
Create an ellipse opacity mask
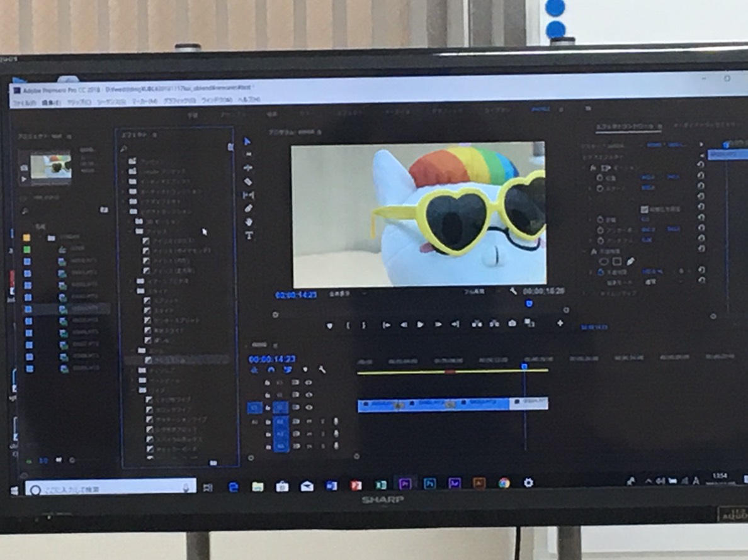pos(603,261)
